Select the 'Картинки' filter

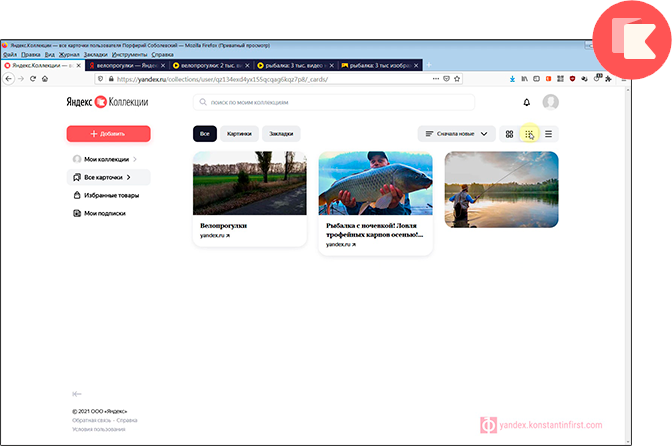[x=239, y=134]
